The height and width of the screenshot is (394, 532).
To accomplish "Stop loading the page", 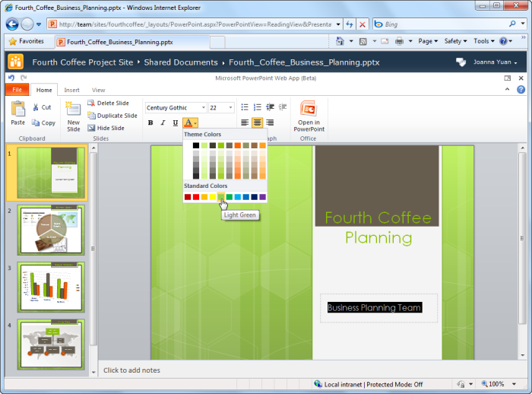I will [363, 24].
